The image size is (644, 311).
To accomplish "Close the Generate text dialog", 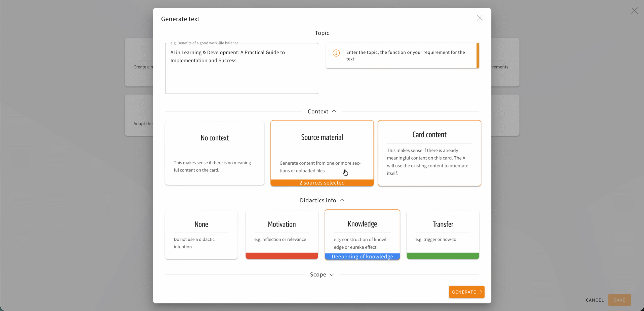I will 479,18.
